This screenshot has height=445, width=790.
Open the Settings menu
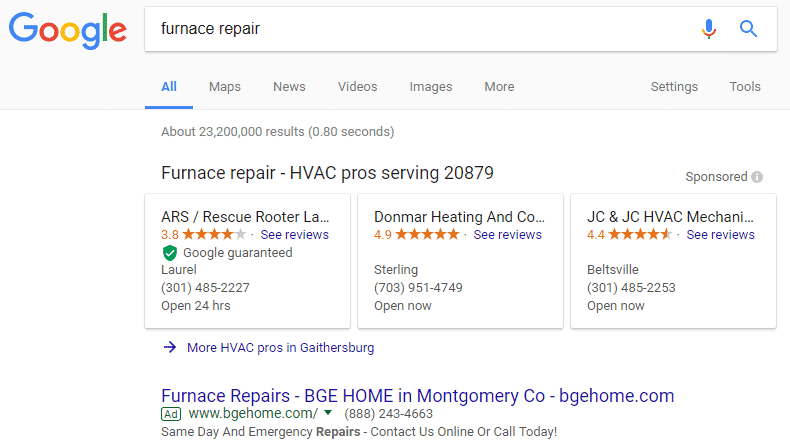pos(674,87)
